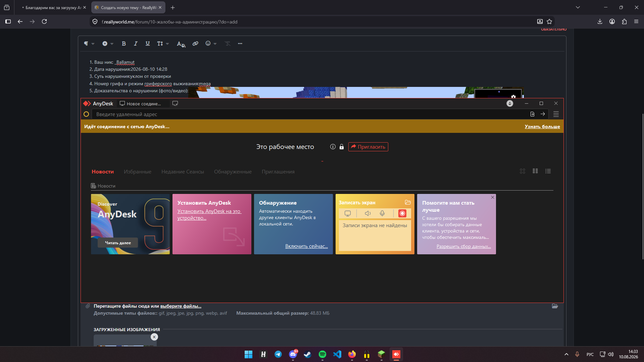
Task: Toggle bold formatting in forum editor
Action: pyautogui.click(x=124, y=44)
